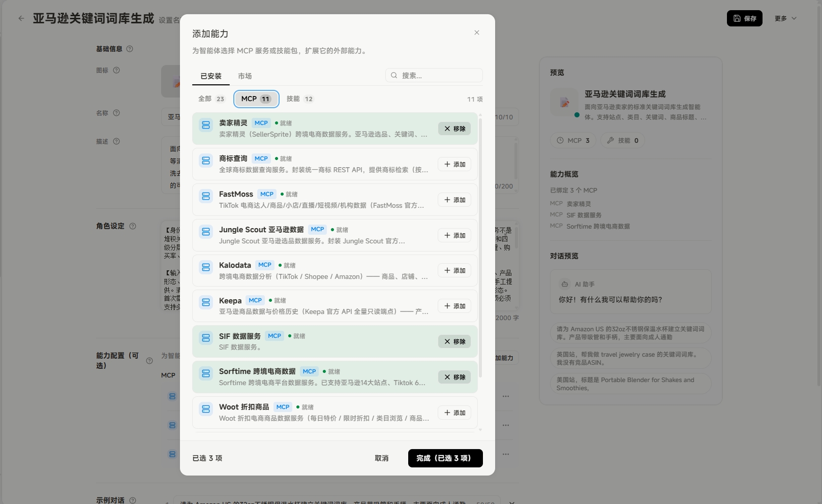Click help icon next to 图标
822x504 pixels.
coord(116,70)
